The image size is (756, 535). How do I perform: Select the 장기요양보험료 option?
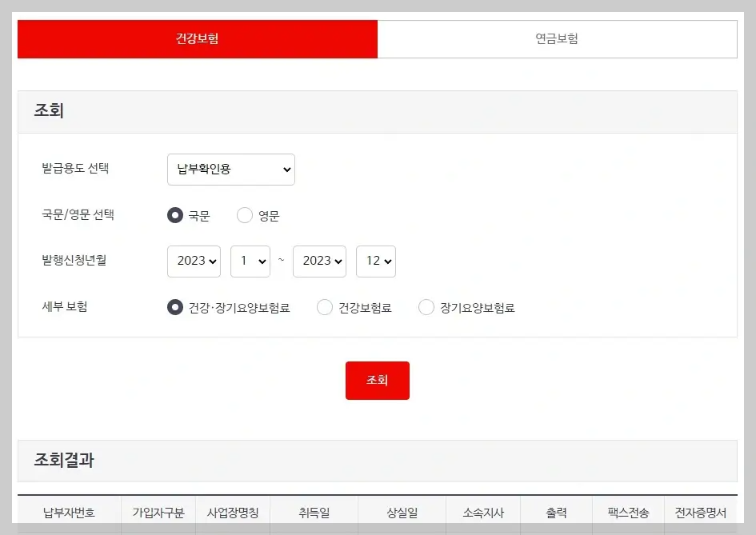tap(426, 307)
